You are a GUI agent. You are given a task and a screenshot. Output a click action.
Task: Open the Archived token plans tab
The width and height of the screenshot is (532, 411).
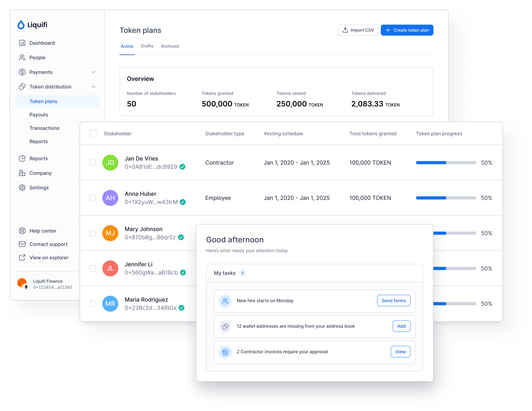[170, 46]
